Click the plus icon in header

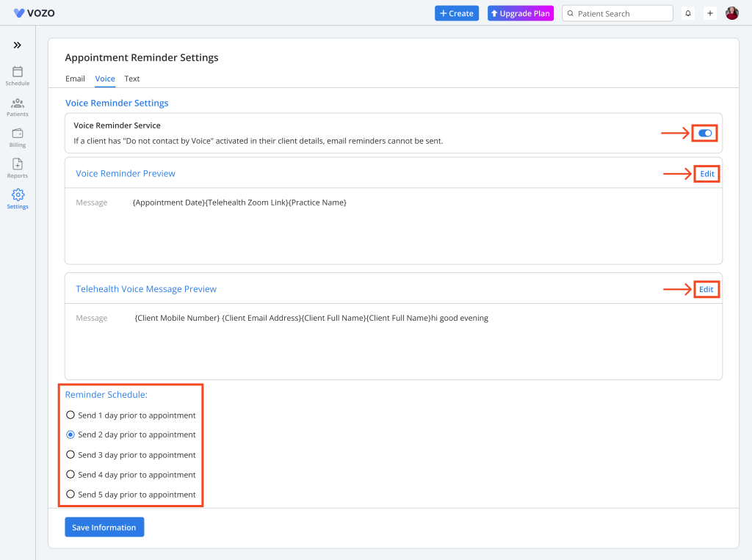pos(710,13)
